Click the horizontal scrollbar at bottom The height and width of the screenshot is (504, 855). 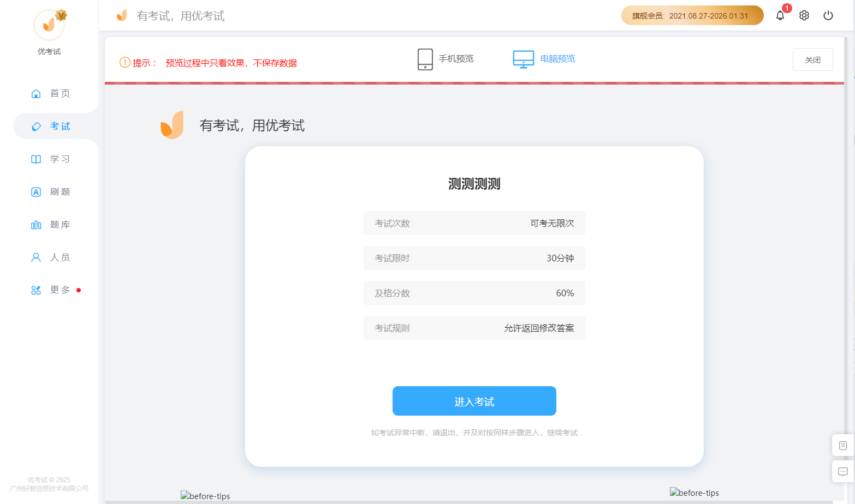(x=469, y=502)
